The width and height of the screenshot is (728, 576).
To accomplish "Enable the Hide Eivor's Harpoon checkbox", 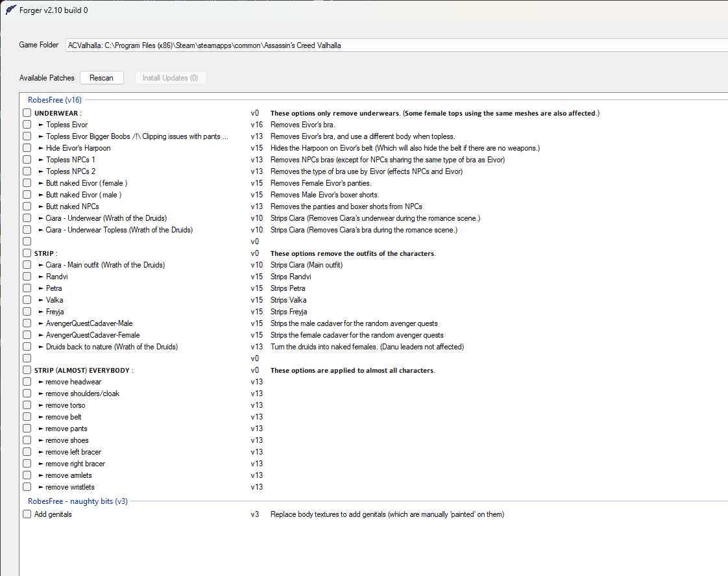I will point(27,147).
